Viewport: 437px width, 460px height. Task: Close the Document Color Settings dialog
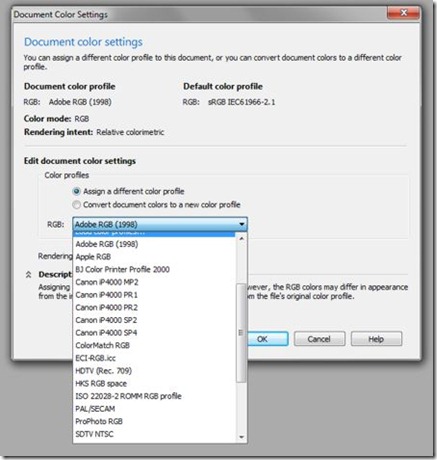403,13
